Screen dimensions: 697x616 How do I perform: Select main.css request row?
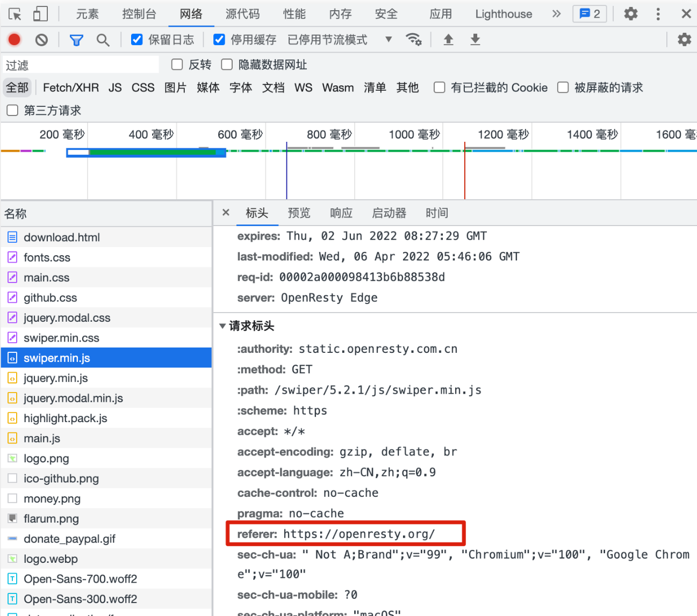tap(106, 278)
